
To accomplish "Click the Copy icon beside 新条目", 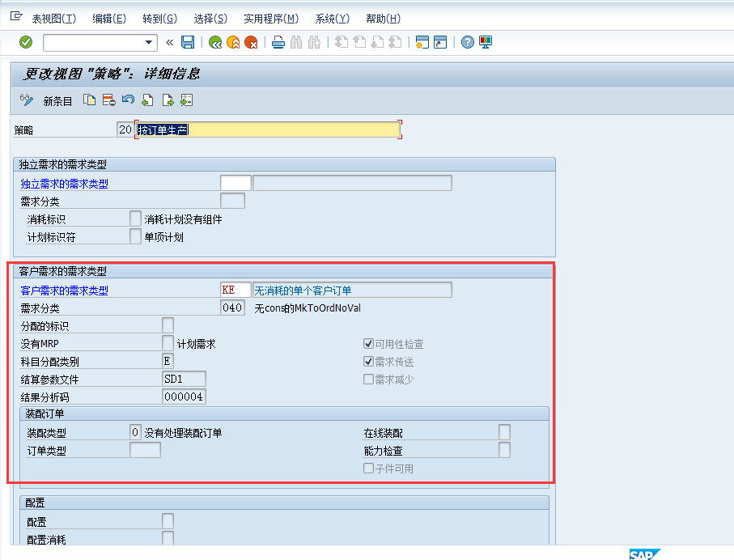I will click(89, 99).
